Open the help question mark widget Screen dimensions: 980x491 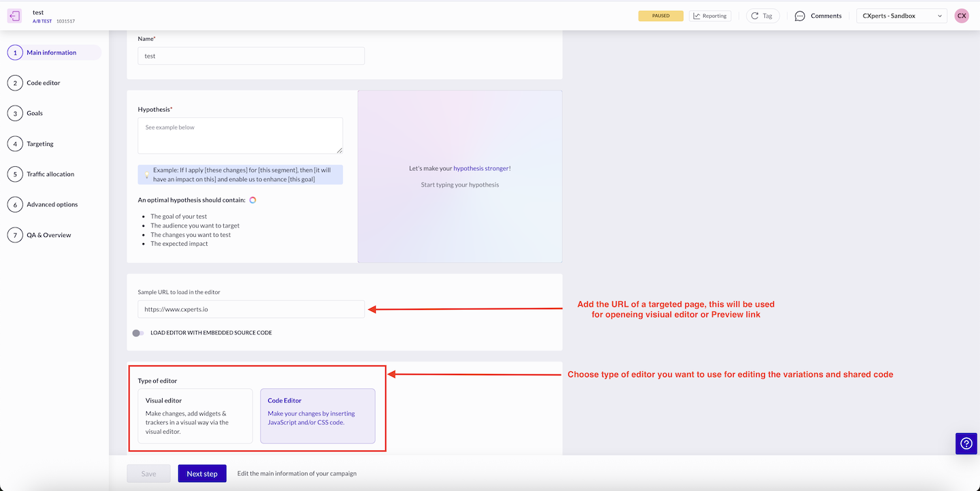click(966, 443)
